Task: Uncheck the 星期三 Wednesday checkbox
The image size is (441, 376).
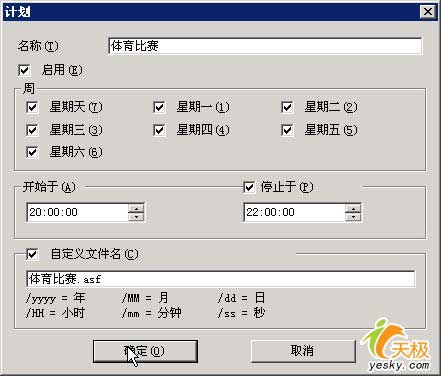Action: click(32, 130)
